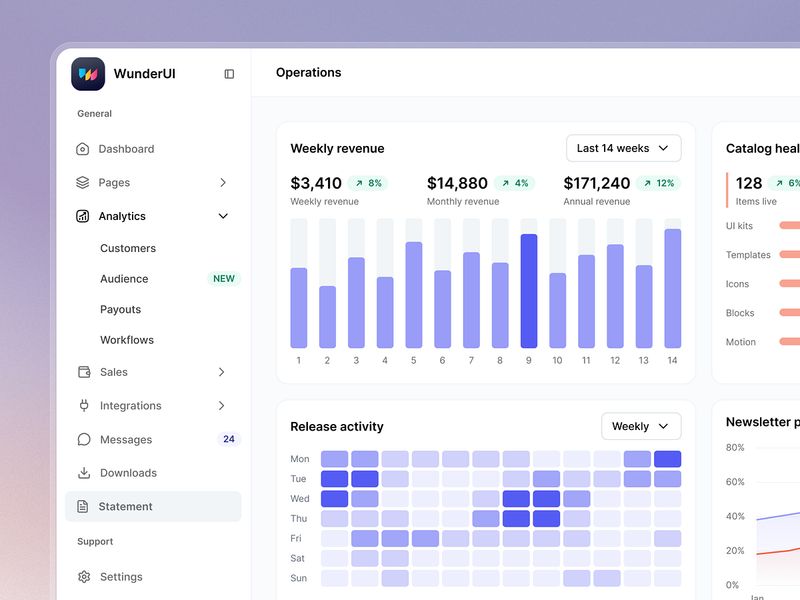Open the Last 14 weeks dropdown
The image size is (800, 600).
click(x=623, y=148)
